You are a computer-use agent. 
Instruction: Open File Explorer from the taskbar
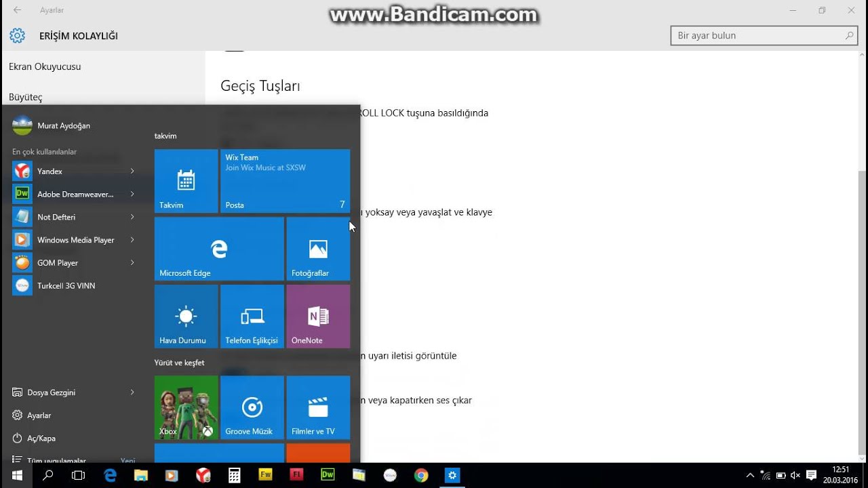[x=141, y=475]
